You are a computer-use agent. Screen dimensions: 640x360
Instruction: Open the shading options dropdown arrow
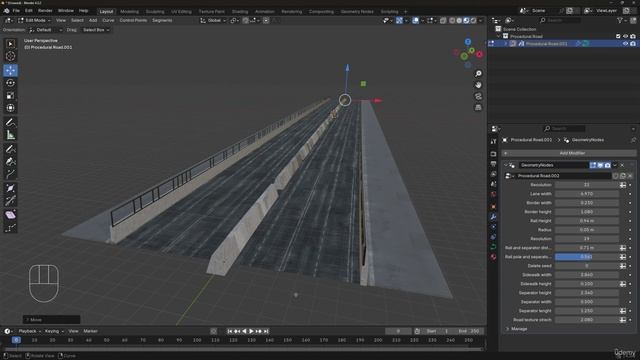(480, 20)
